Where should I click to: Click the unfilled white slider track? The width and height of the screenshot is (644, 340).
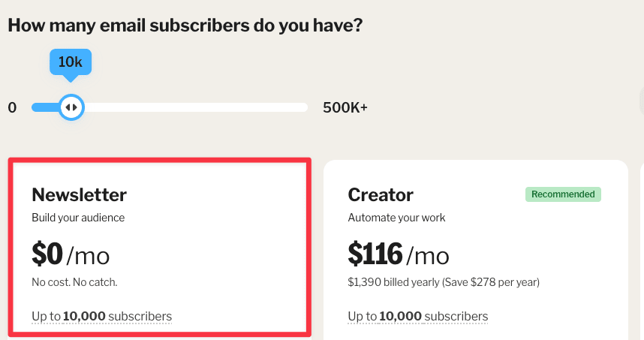(x=195, y=107)
